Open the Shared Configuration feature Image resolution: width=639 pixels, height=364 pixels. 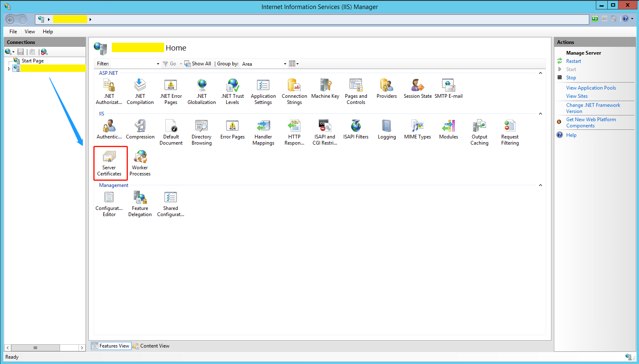tap(171, 204)
